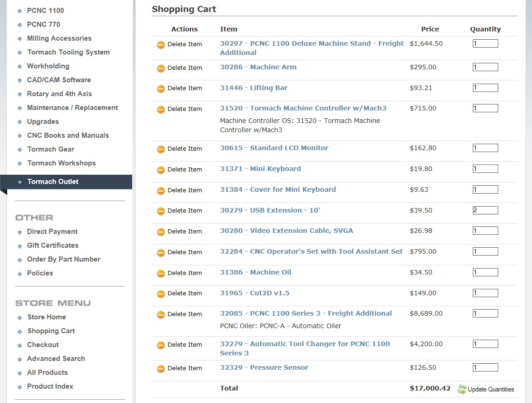
Task: Focus quantity box for Video Extension Cable
Action: [x=485, y=231]
